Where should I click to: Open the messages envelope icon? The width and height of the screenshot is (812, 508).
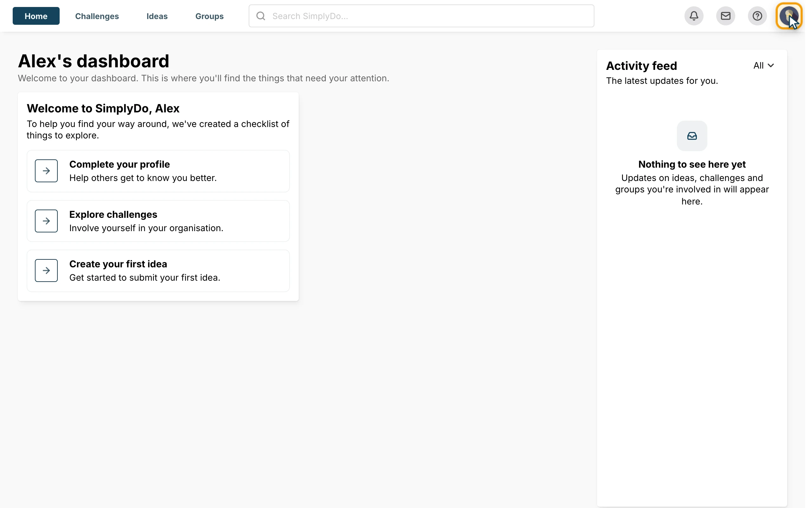[725, 16]
